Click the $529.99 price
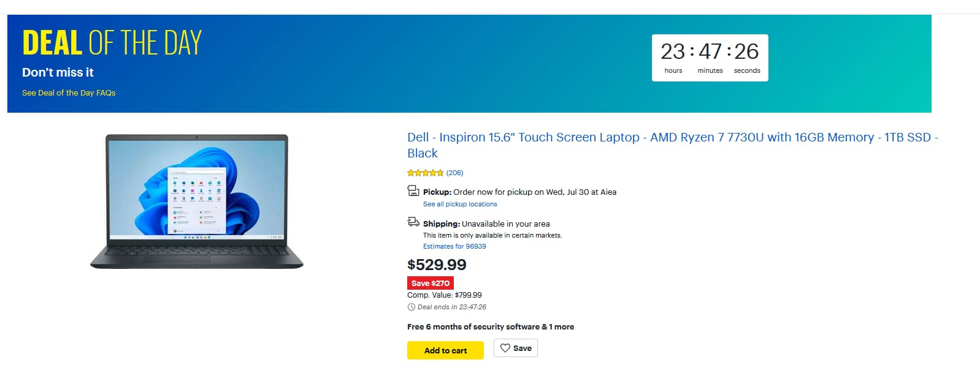 [437, 265]
